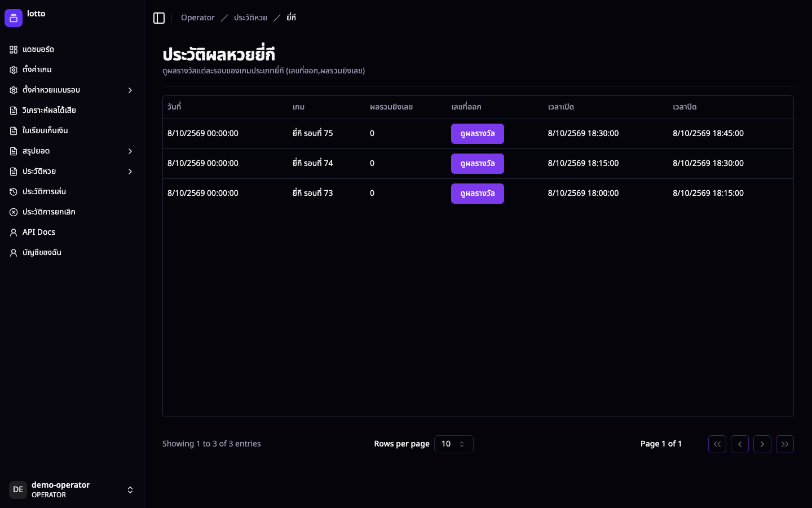Click the บัญชีของฉัน user icon

click(x=14, y=253)
